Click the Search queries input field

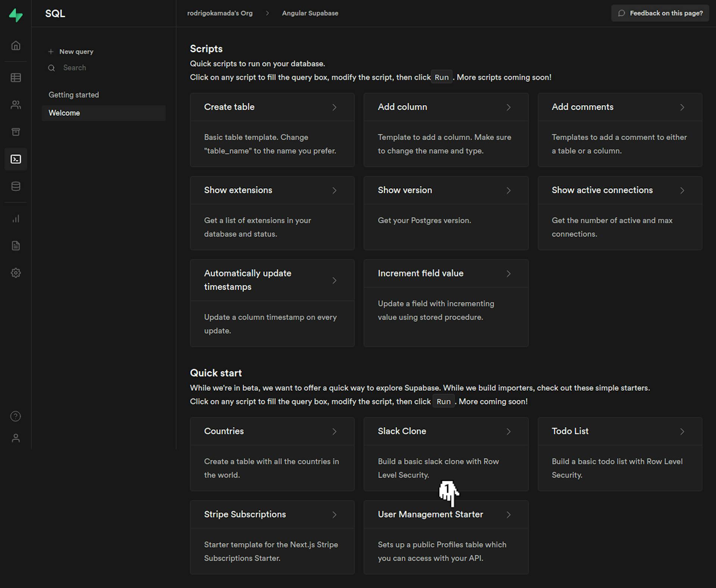104,68
